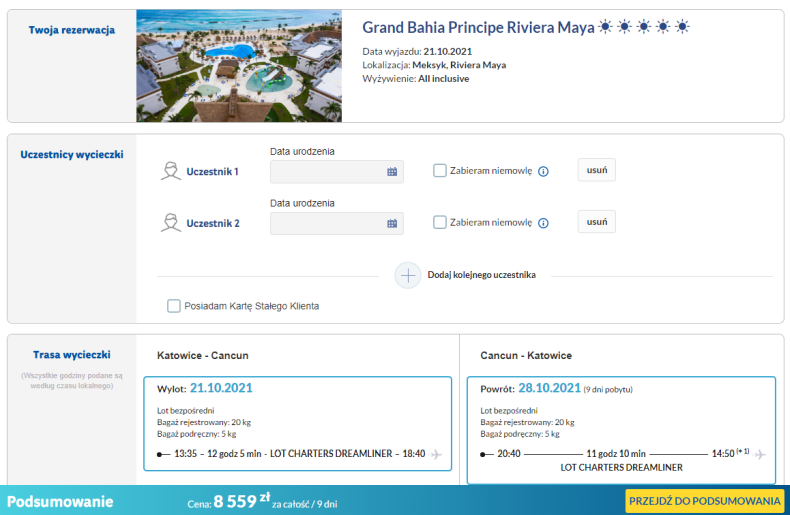Click the plus icon to add participant

408,275
